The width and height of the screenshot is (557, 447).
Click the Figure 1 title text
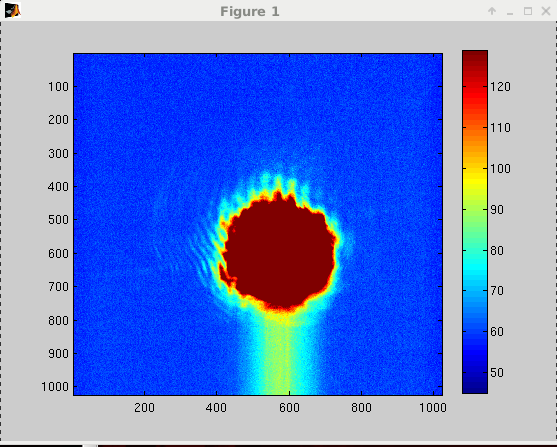point(250,11)
